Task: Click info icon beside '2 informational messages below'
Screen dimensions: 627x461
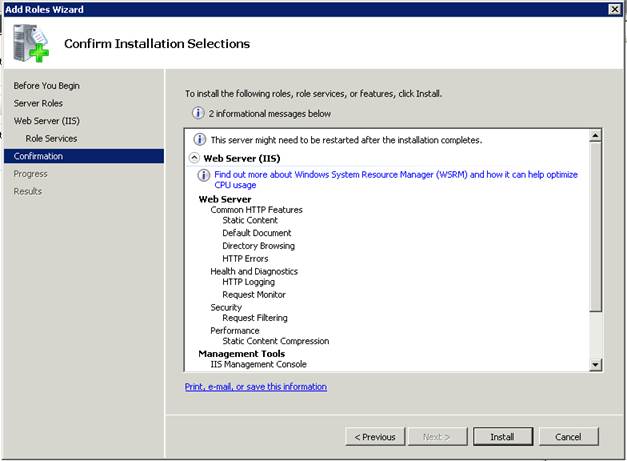Action: coord(198,113)
